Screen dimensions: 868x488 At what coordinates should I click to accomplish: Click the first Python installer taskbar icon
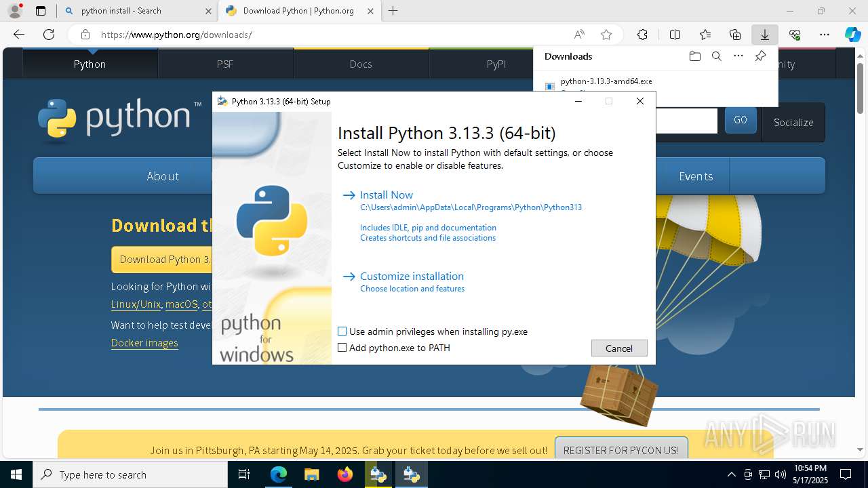(378, 474)
